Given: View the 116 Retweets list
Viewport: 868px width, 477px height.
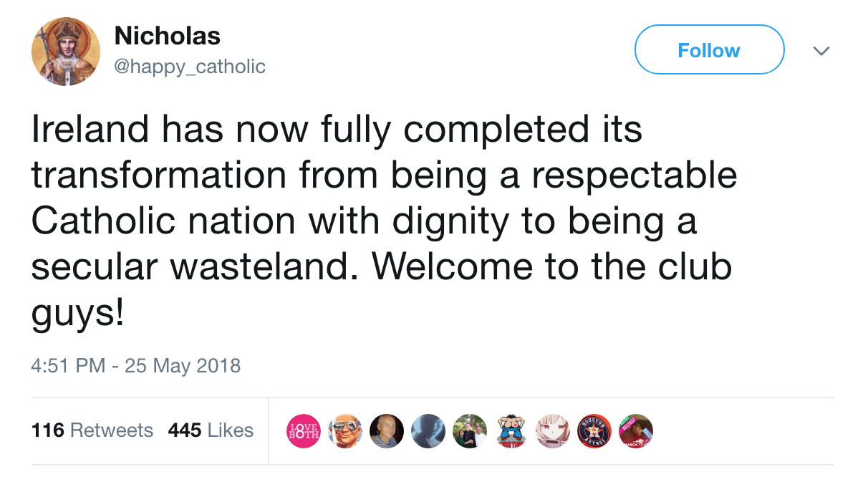Looking at the screenshot, I should coord(92,430).
